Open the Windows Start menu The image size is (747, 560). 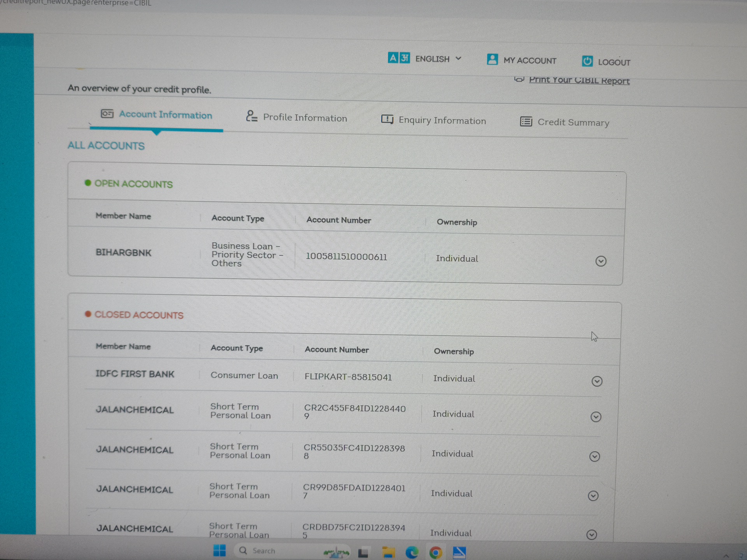[x=219, y=551]
